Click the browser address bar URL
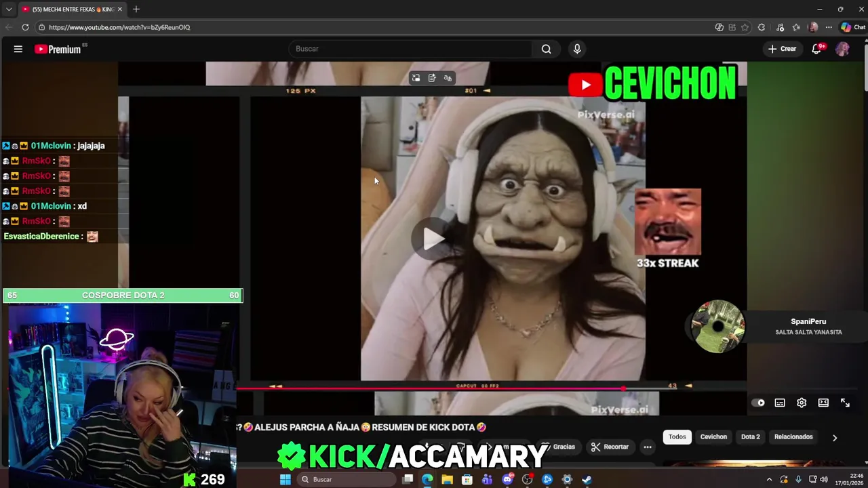This screenshot has width=868, height=488. 119,27
